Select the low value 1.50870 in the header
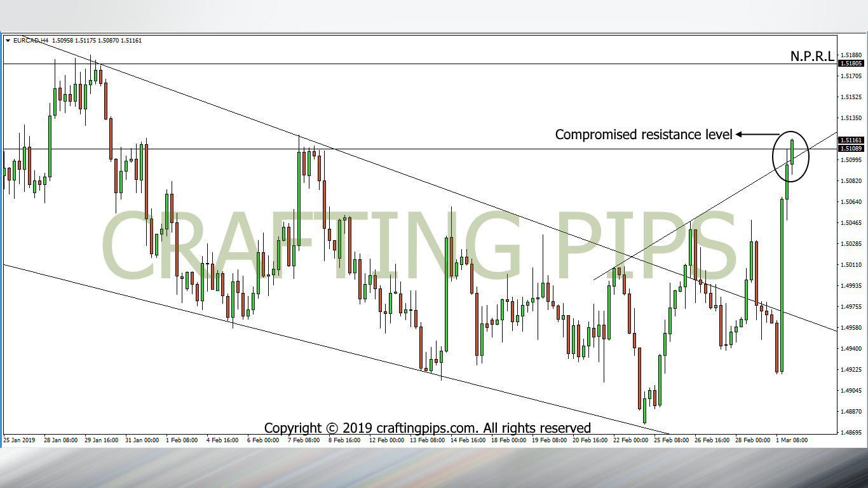The image size is (868, 488). (107, 41)
